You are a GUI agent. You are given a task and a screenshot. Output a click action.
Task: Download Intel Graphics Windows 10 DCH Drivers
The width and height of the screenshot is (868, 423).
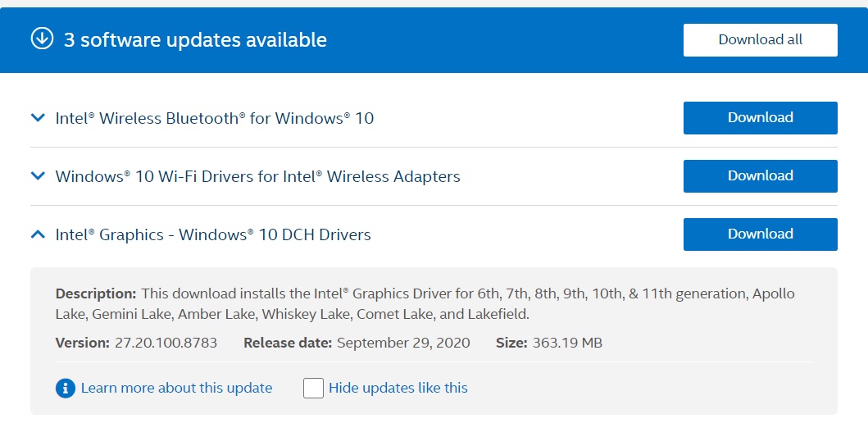click(x=760, y=234)
